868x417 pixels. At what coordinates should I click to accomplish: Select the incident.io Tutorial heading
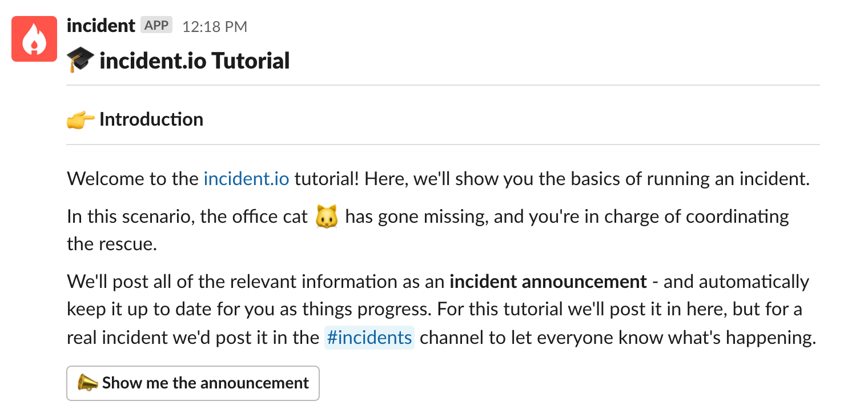click(194, 61)
